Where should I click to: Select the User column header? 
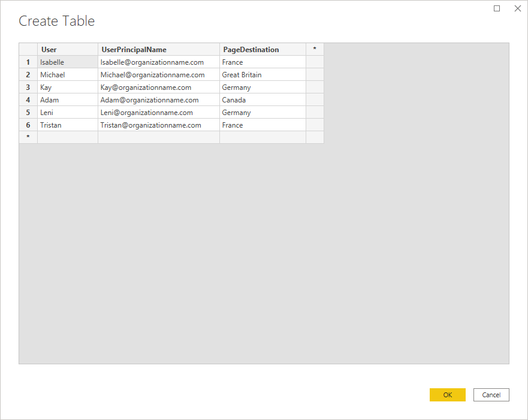[67, 50]
